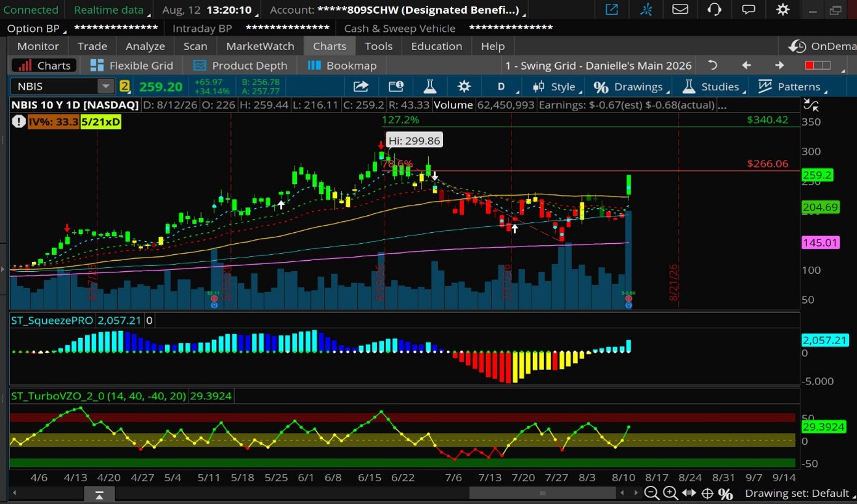Open the Help tab
The height and width of the screenshot is (504, 857).
pyautogui.click(x=493, y=46)
